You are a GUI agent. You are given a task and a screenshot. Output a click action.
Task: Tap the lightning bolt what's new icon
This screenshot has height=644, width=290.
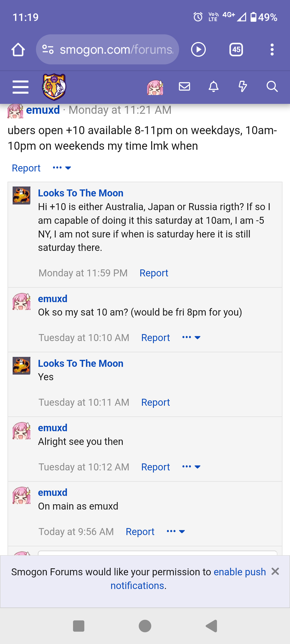pos(243,86)
